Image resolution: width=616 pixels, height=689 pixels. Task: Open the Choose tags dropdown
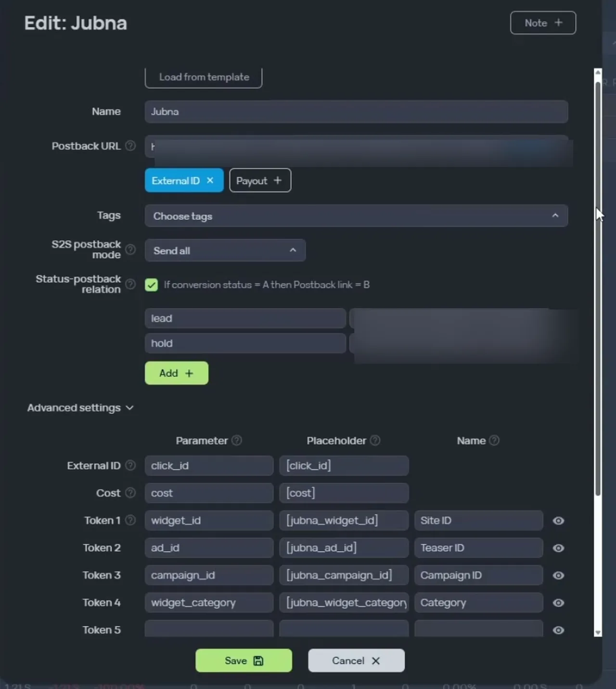click(356, 216)
